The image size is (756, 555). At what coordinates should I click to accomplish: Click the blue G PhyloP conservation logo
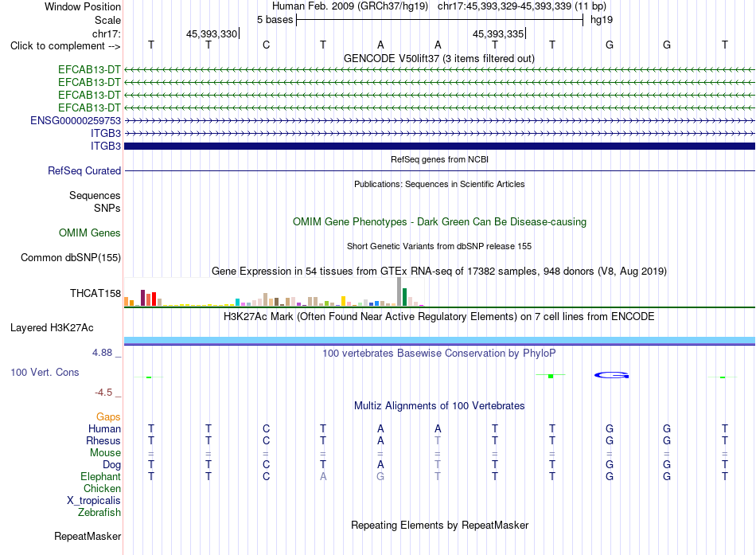(x=611, y=375)
